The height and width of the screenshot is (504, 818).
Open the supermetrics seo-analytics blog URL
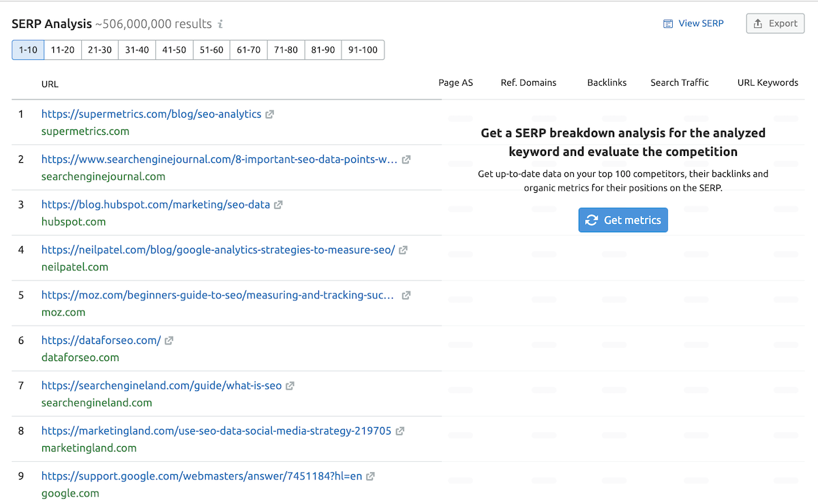[151, 114]
